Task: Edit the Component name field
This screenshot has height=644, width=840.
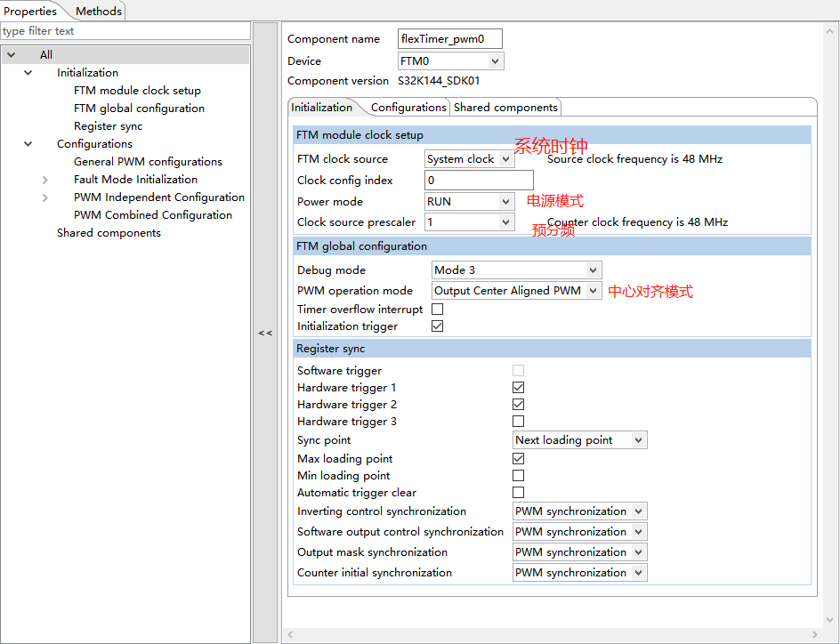Action: (x=450, y=39)
